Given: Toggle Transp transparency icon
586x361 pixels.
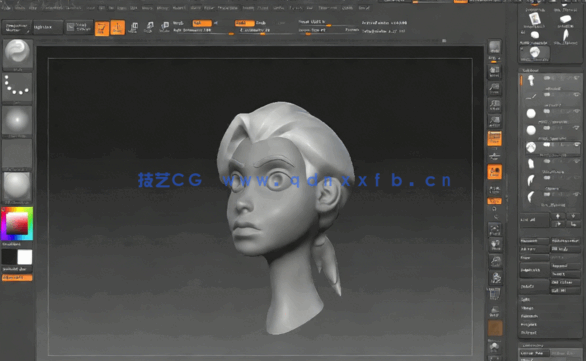Looking at the screenshot, I should click(x=494, y=312).
